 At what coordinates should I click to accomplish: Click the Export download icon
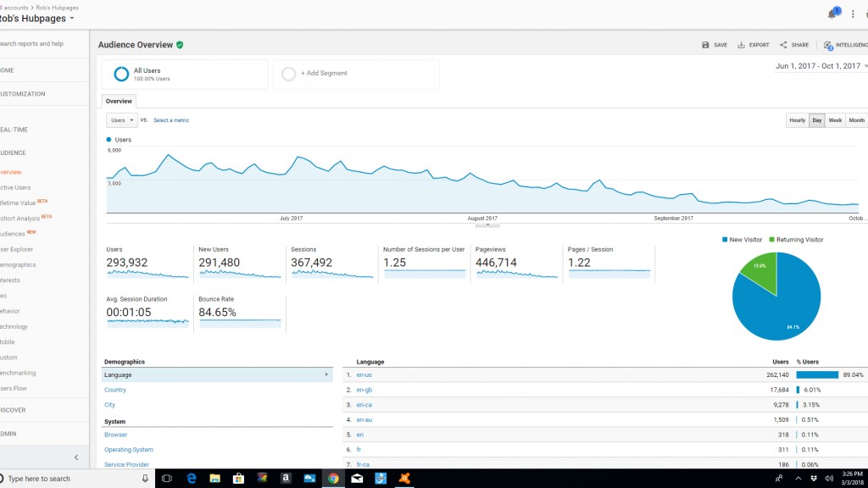pos(741,45)
